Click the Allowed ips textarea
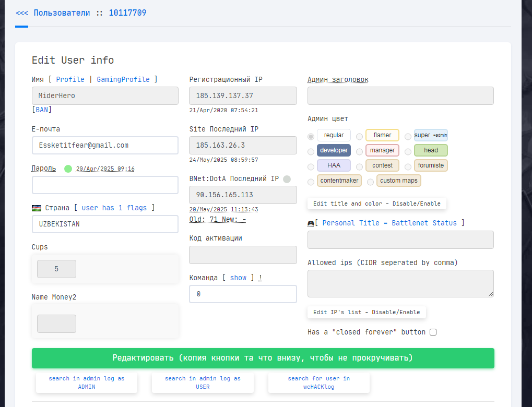The height and width of the screenshot is (407, 532). tap(400, 283)
